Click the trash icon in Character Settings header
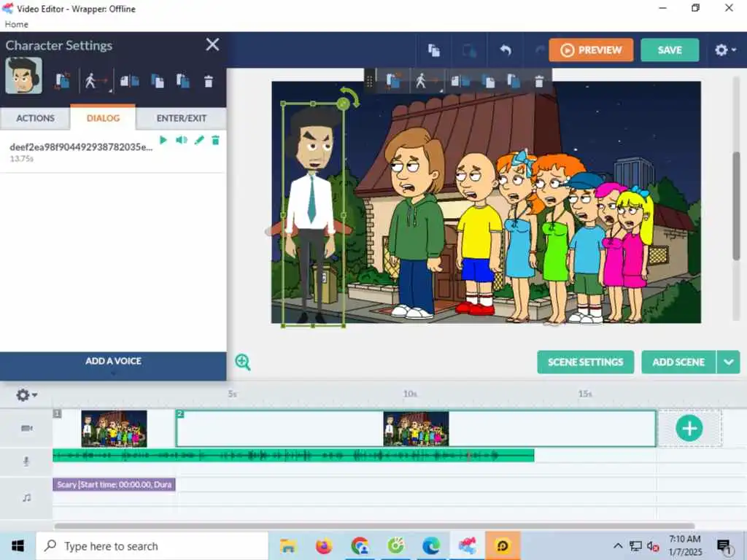The image size is (747, 560). coord(209,82)
